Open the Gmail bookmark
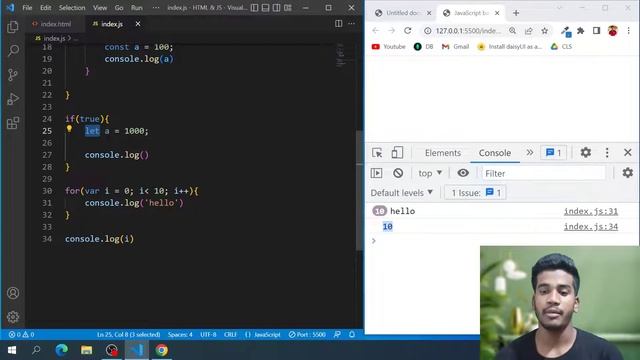640x360 pixels. click(x=456, y=47)
